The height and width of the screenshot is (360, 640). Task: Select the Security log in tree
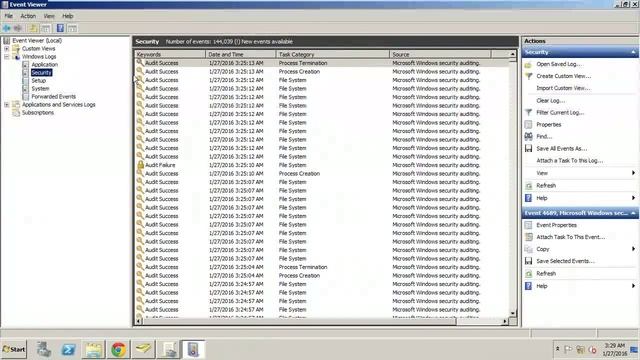41,73
